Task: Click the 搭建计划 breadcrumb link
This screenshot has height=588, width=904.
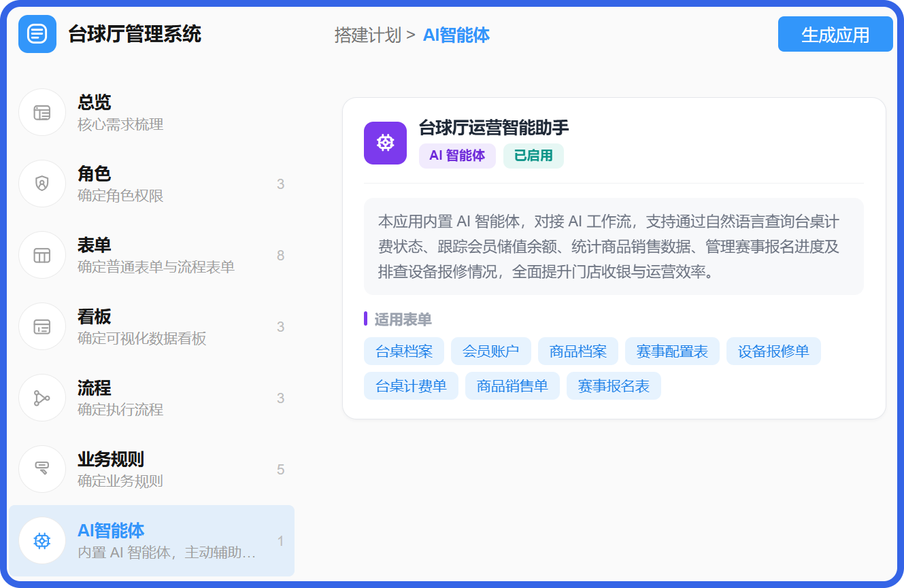Action: click(x=368, y=35)
